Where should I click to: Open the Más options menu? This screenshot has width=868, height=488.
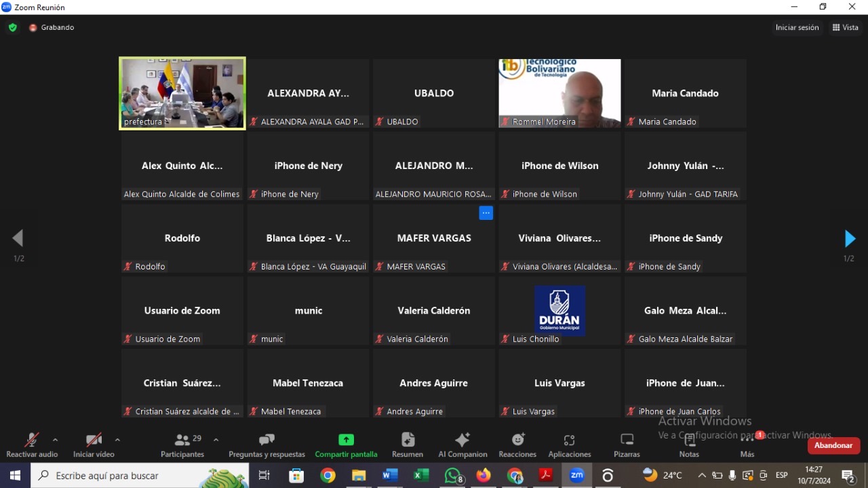(747, 445)
